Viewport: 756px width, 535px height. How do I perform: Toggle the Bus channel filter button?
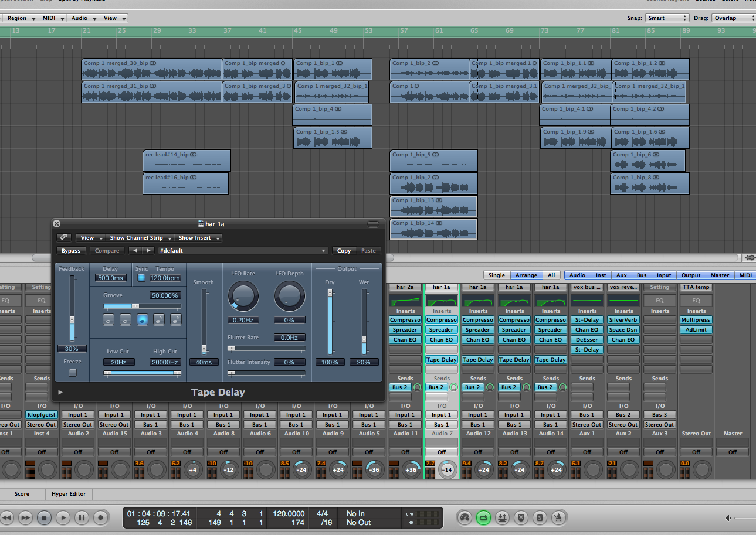(x=642, y=275)
